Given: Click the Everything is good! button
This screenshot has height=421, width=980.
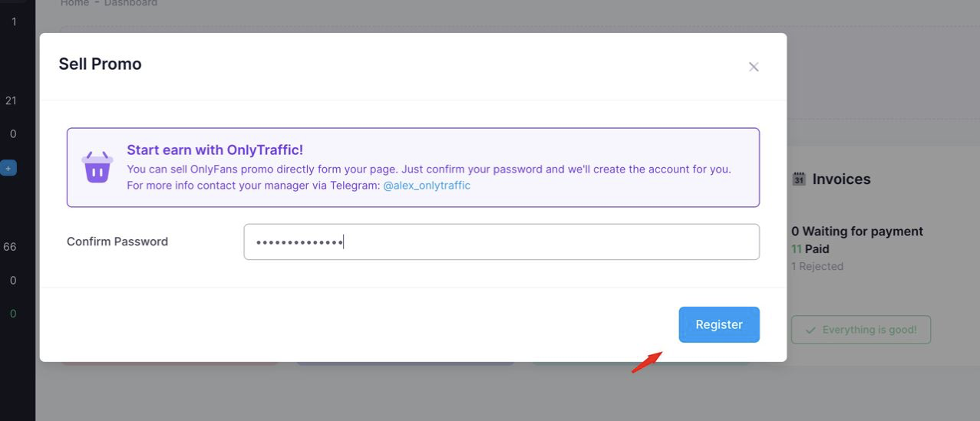Looking at the screenshot, I should [x=860, y=330].
